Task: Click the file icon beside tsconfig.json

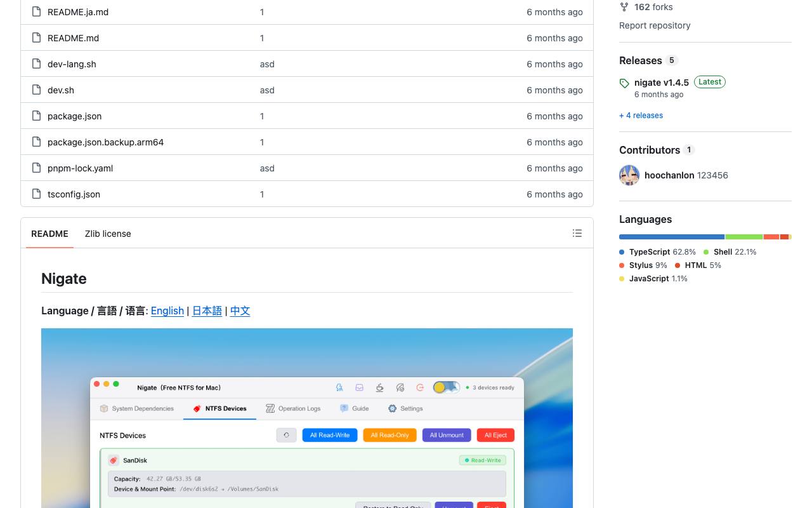Action: click(36, 194)
